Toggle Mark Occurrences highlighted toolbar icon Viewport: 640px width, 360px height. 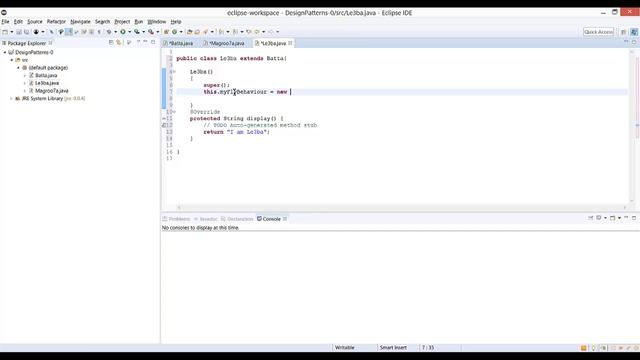69,32
